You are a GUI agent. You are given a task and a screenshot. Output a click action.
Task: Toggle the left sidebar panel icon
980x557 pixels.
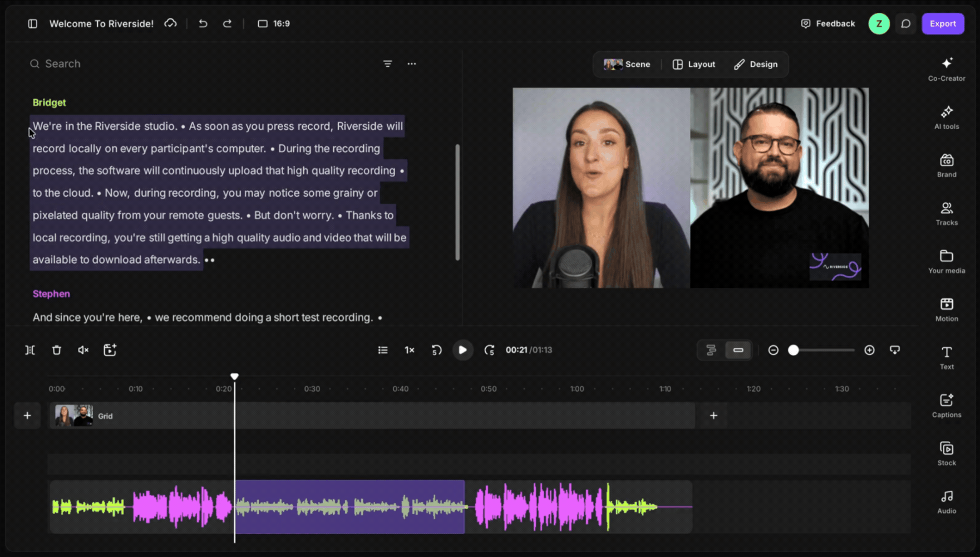tap(33, 23)
